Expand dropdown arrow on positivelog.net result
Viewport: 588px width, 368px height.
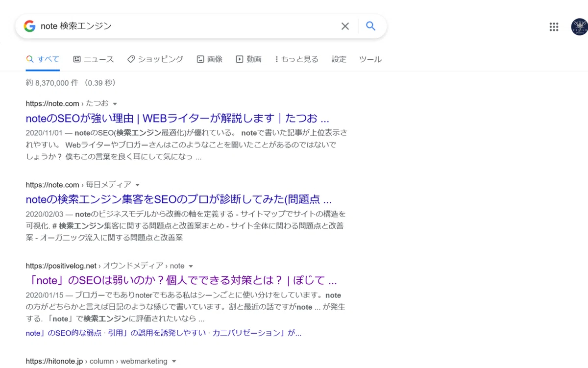(x=191, y=267)
